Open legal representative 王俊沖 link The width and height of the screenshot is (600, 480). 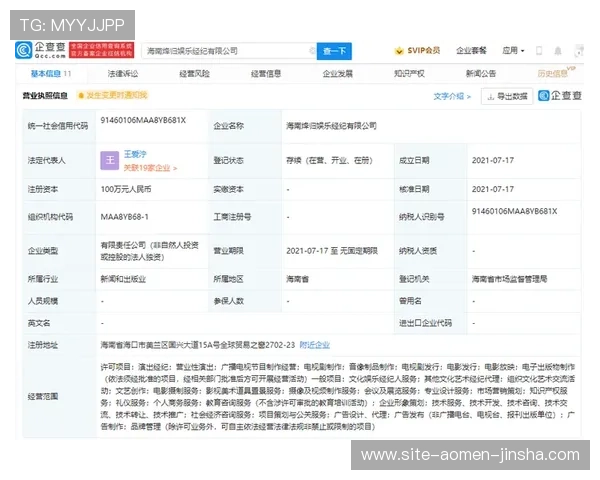pyautogui.click(x=135, y=154)
